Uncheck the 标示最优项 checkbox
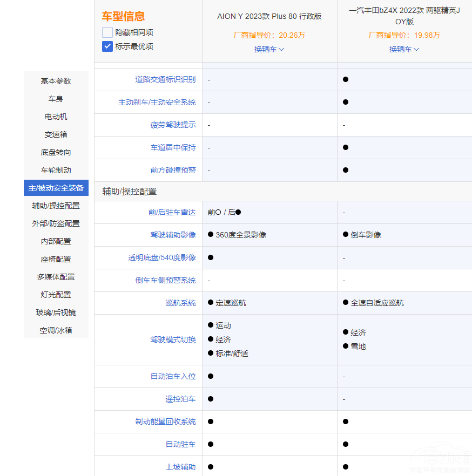The width and height of the screenshot is (472, 476). click(107, 46)
